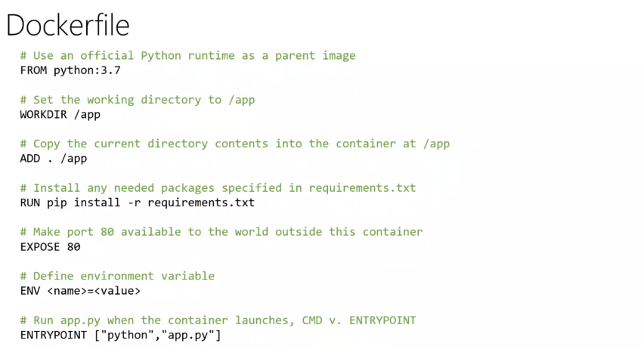Image resolution: width=644 pixels, height=362 pixels.
Task: Click the RUN keyword before pip install
Action: [x=30, y=203]
